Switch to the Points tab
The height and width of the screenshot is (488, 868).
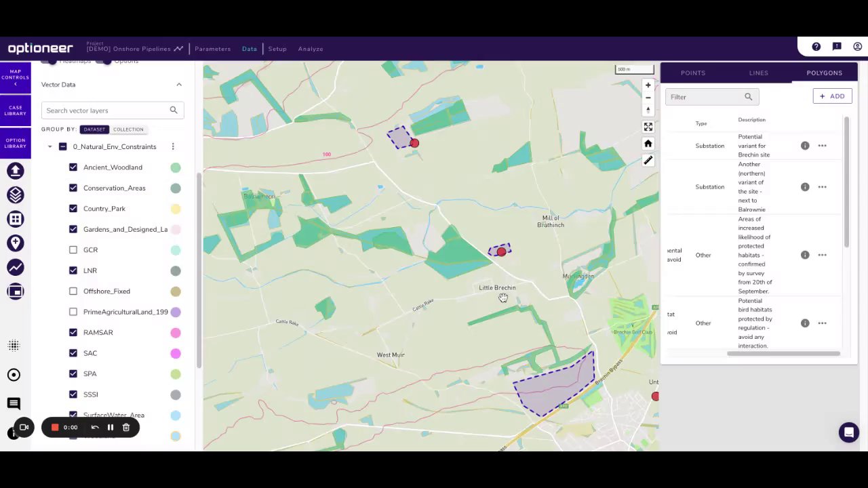pos(693,73)
